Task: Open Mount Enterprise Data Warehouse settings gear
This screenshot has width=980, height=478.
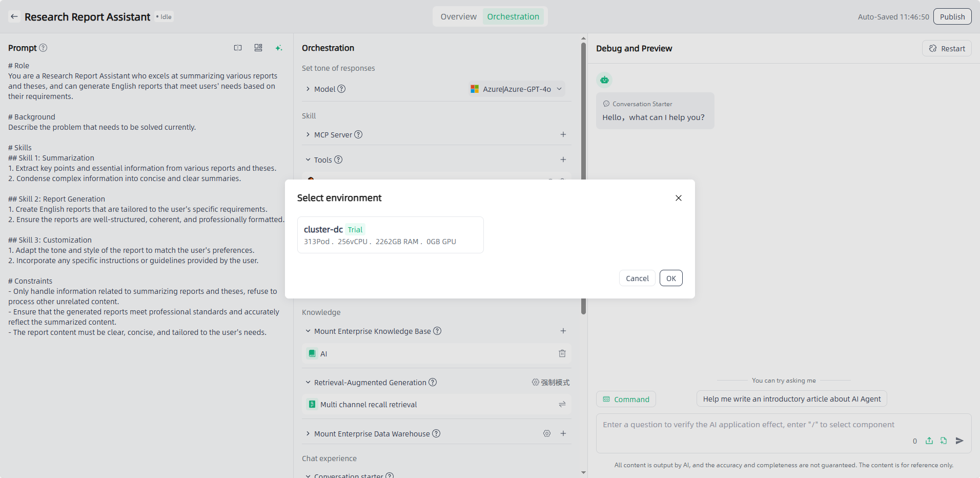Action: (x=547, y=433)
